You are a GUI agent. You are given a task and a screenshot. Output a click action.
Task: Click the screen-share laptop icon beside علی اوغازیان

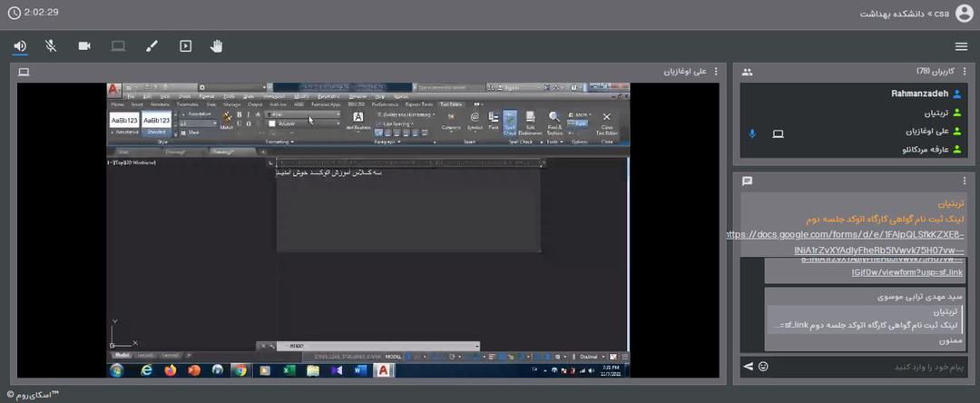point(779,133)
